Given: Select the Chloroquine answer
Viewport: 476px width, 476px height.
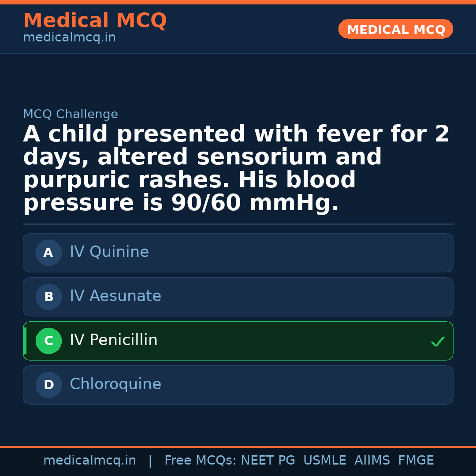Looking at the screenshot, I should pos(115,384).
